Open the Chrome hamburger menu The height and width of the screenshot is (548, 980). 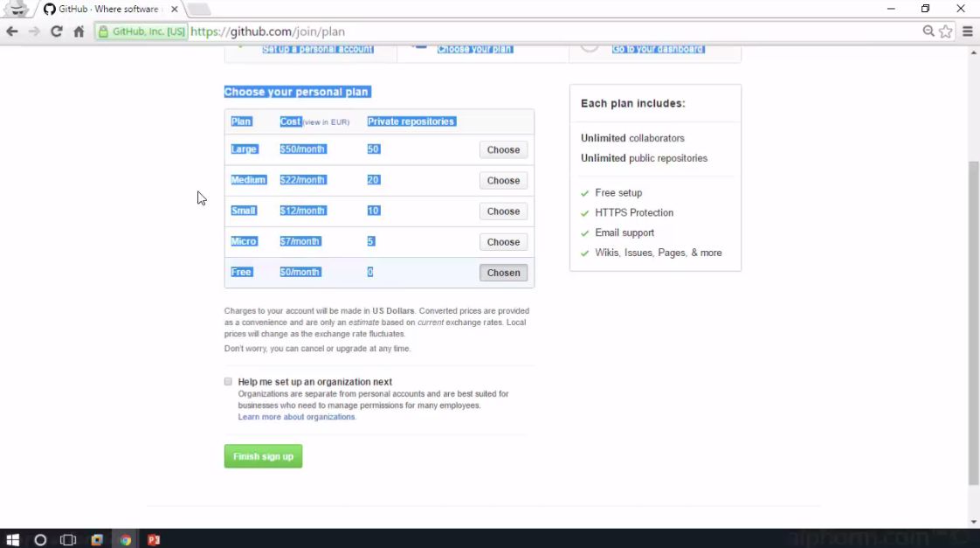click(968, 31)
